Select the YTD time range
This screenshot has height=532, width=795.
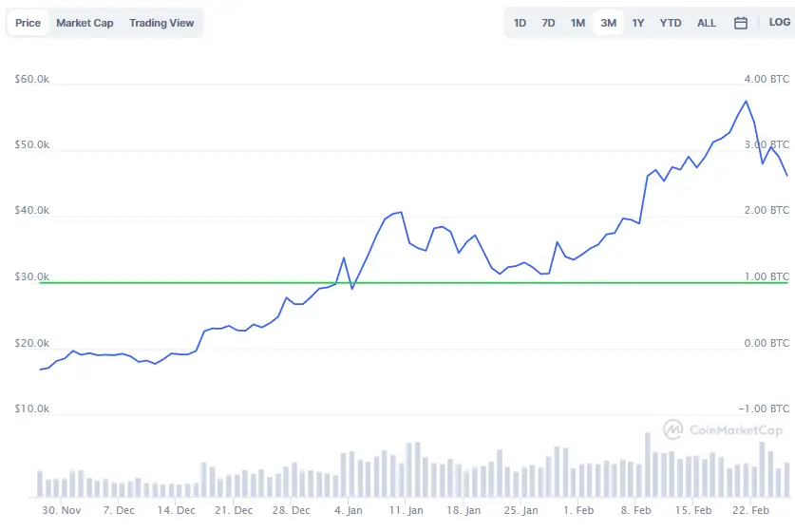pyautogui.click(x=671, y=23)
